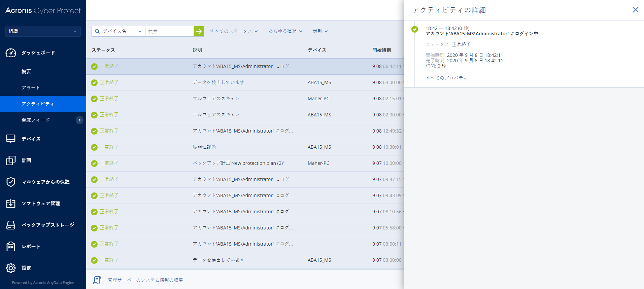
Task: Click the すべてのプロパティ link
Action: 446,78
